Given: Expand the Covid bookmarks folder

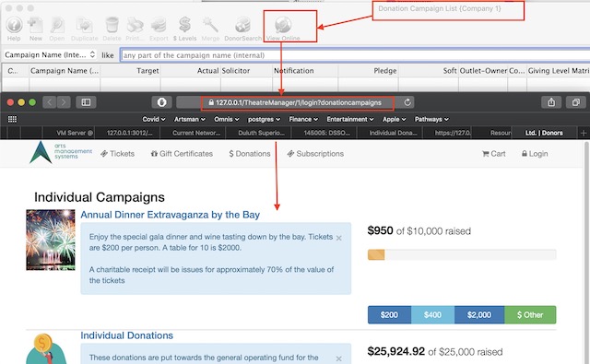Looking at the screenshot, I should (x=154, y=119).
